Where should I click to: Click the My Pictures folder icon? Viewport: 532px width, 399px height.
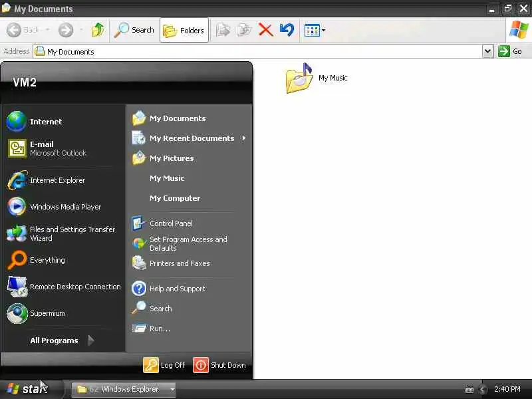tap(139, 158)
